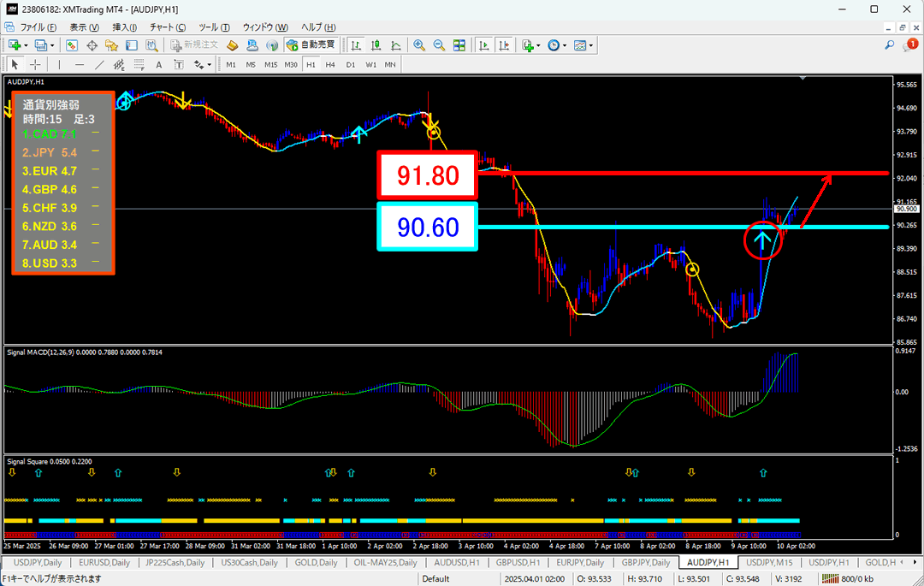This screenshot has width=924, height=586.
Task: Select the horizontal line drawing tool
Action: point(80,64)
